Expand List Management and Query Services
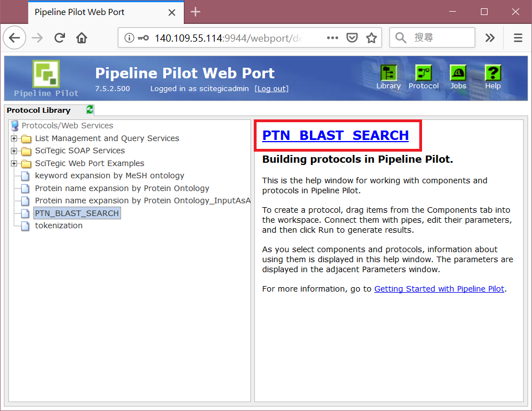 click(x=14, y=138)
